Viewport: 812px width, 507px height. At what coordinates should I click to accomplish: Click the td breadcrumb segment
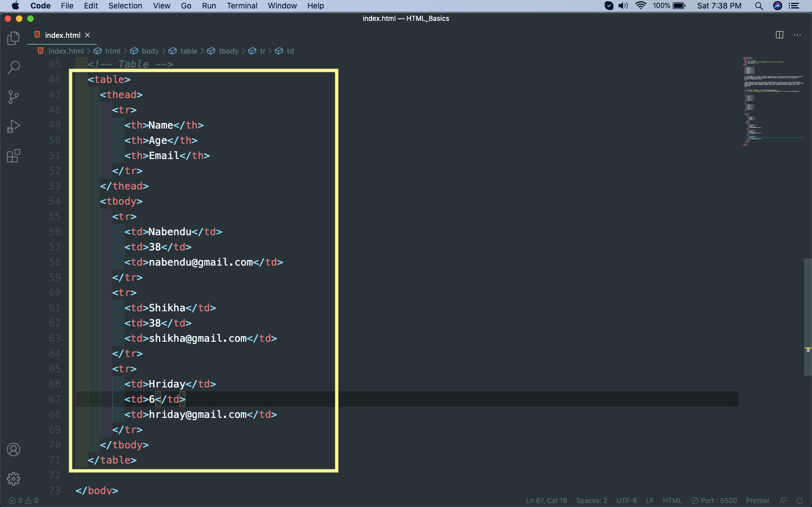coord(290,51)
